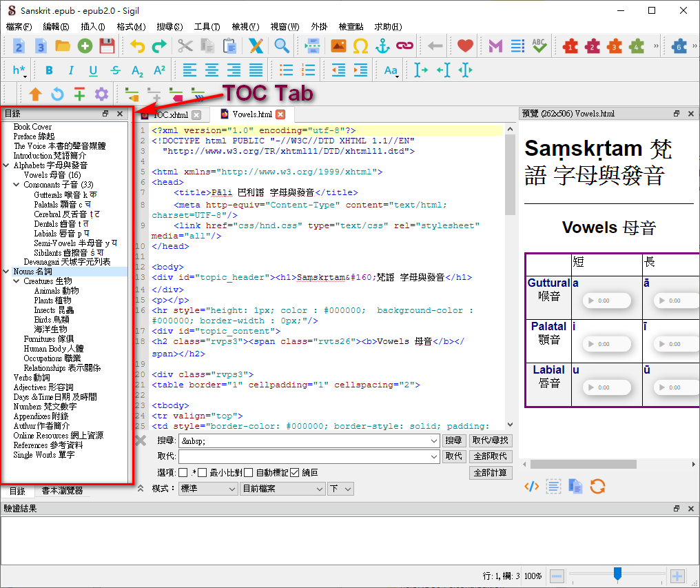Toggle the 最小比對 checkbox

203,473
